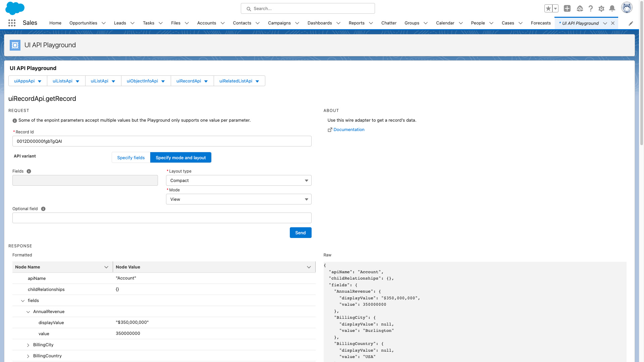Open Node Name column menu chevron
Screen dimensions: 644x362
pyautogui.click(x=106, y=267)
